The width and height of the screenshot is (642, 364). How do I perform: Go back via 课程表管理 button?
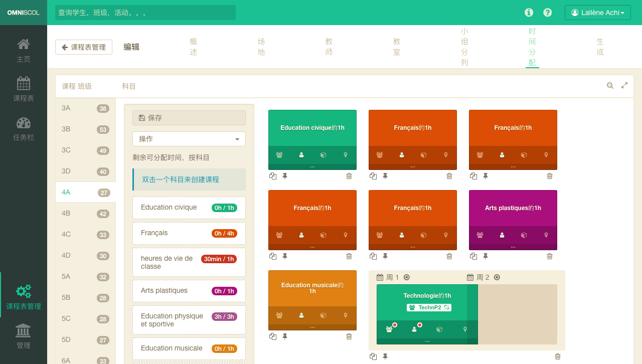84,47
